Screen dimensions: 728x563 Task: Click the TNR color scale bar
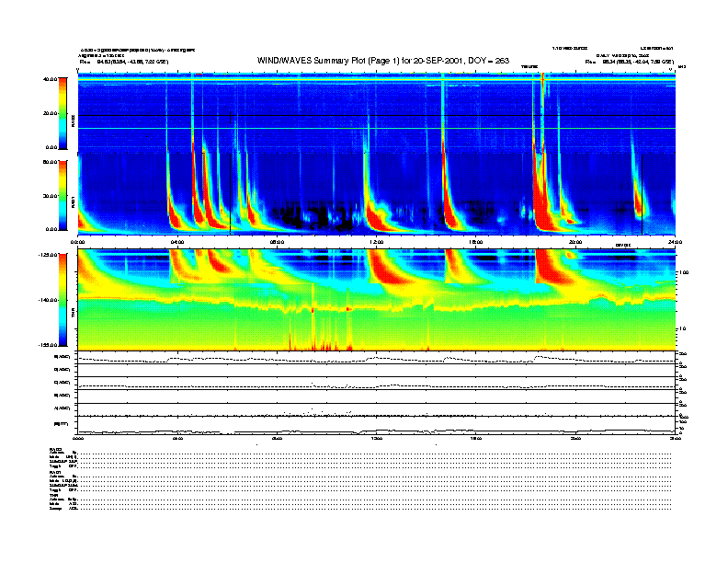point(62,300)
